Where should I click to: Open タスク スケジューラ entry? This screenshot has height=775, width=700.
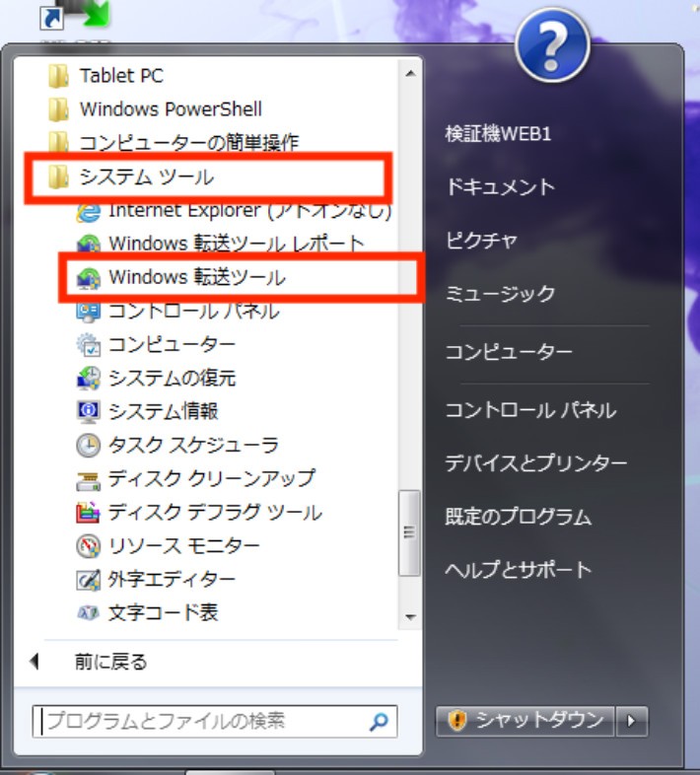[x=193, y=445]
